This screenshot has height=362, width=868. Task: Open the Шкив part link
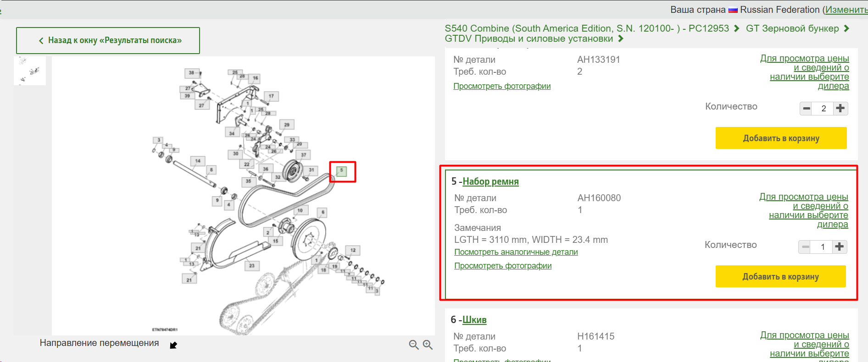coord(474,320)
